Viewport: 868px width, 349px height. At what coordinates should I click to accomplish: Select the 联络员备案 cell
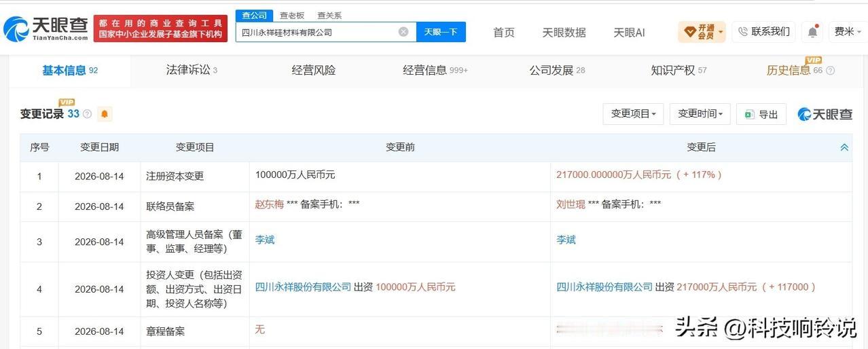click(x=195, y=206)
